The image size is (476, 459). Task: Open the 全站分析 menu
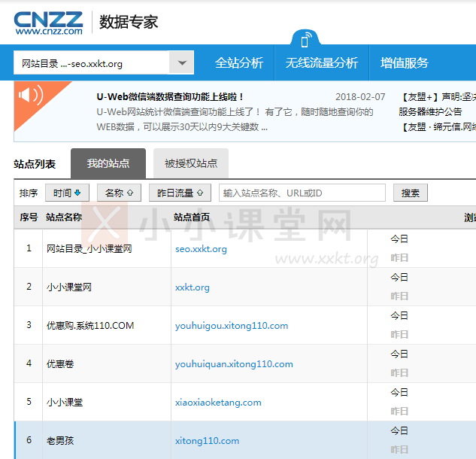[239, 63]
